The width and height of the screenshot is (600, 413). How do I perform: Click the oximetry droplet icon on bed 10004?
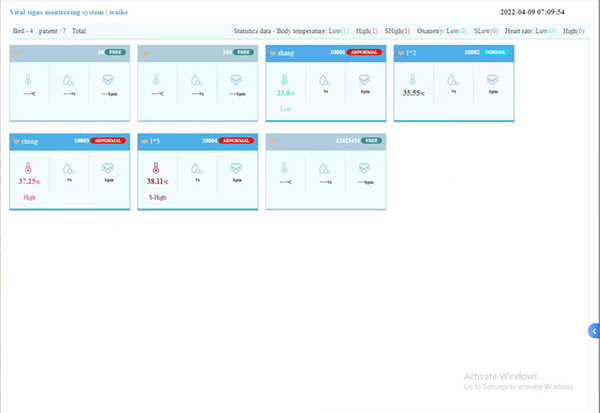[x=197, y=168]
